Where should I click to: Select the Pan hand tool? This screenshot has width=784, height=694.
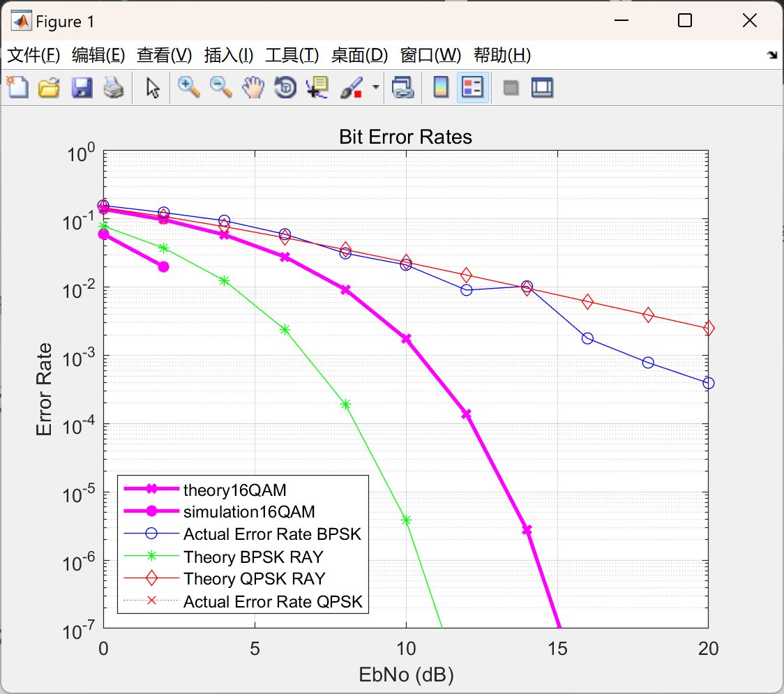(253, 87)
